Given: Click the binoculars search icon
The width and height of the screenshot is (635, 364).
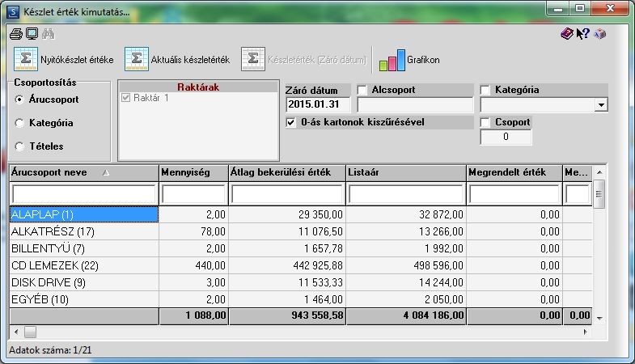Looking at the screenshot, I should coord(49,34).
